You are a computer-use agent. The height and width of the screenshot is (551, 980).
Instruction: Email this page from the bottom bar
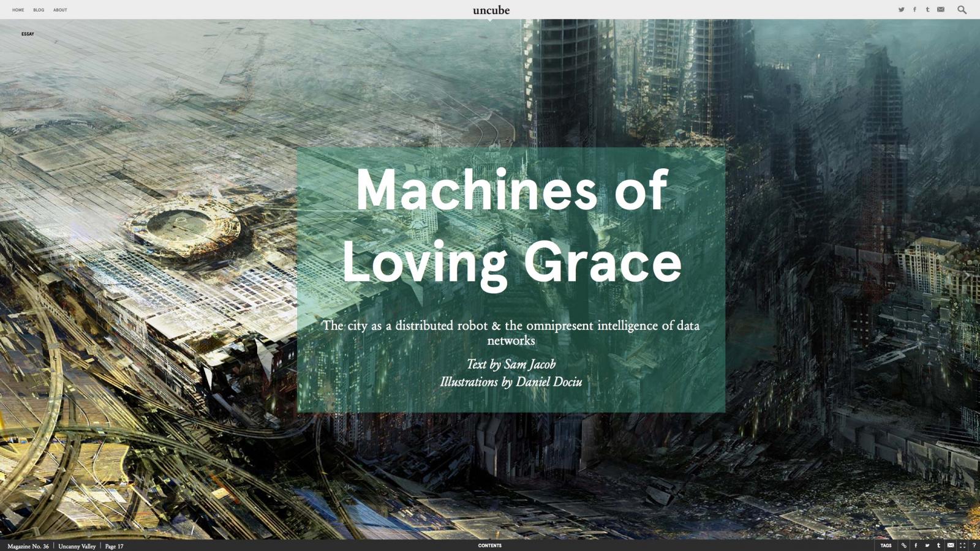coord(951,545)
